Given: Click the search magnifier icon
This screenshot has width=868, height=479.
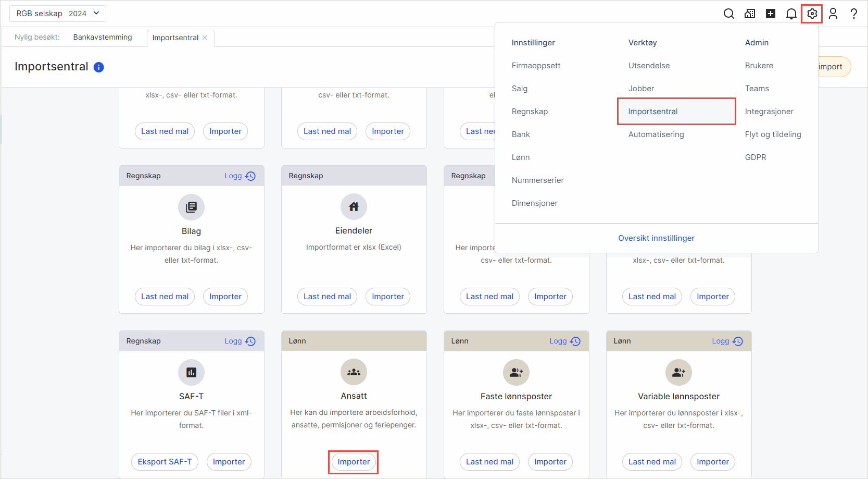Looking at the screenshot, I should [x=729, y=14].
